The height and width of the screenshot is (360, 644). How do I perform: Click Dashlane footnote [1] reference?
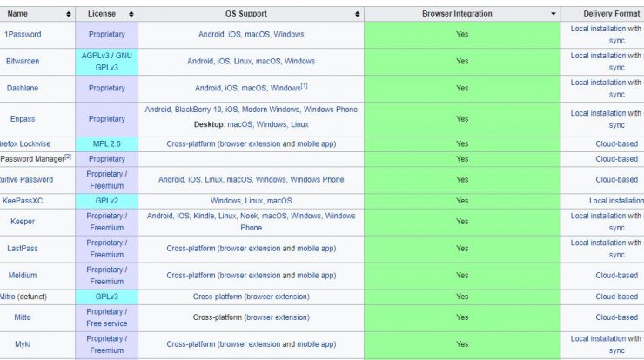click(x=305, y=86)
